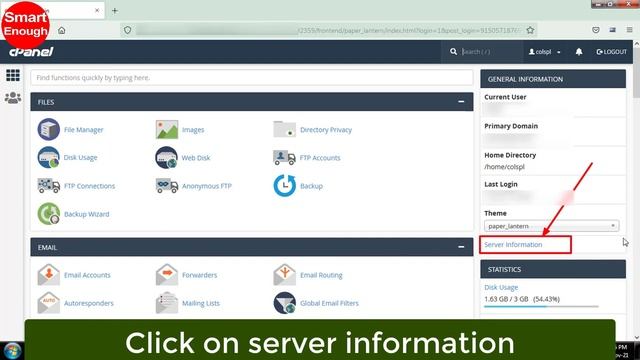This screenshot has width=640, height=360.
Task: Open the sidebar home grid icon
Action: click(x=13, y=75)
